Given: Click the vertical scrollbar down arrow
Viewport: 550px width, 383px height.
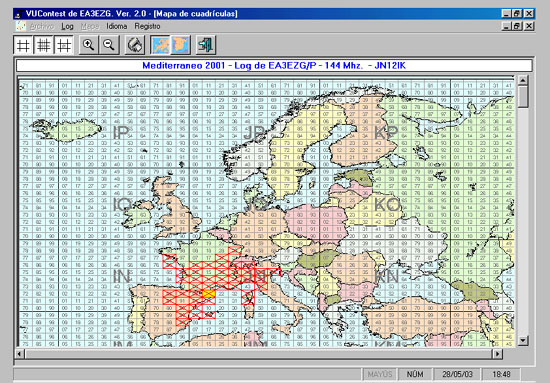Looking at the screenshot, I should coord(523,340).
